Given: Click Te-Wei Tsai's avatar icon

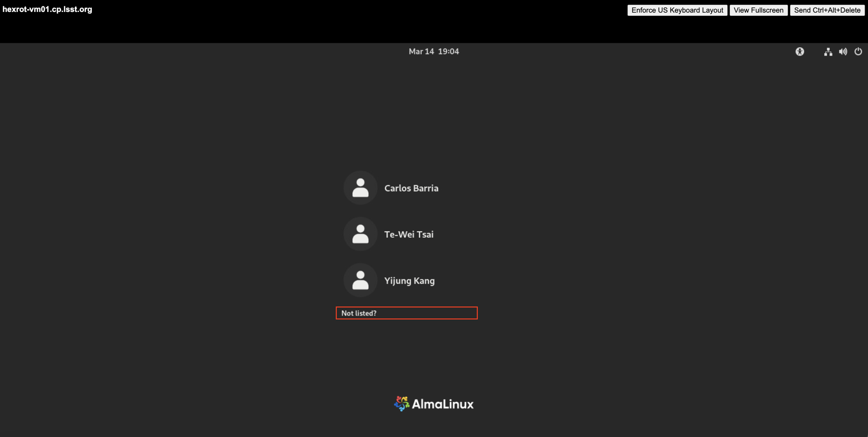Looking at the screenshot, I should click(x=360, y=234).
